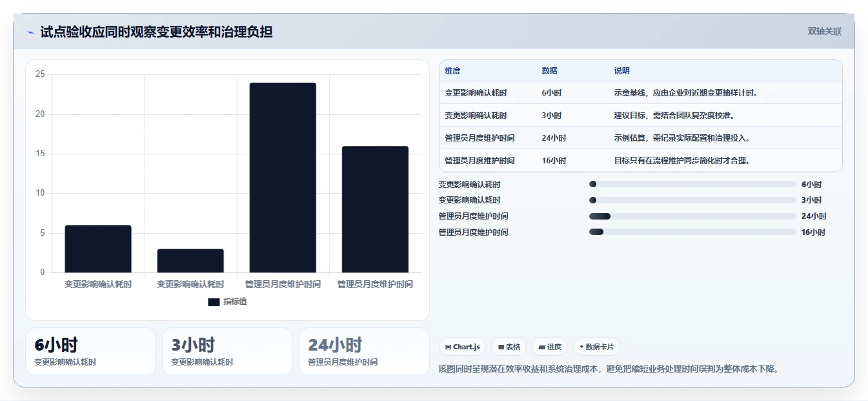Click the 维度 table column header
The height and width of the screenshot is (401, 868).
click(x=453, y=71)
